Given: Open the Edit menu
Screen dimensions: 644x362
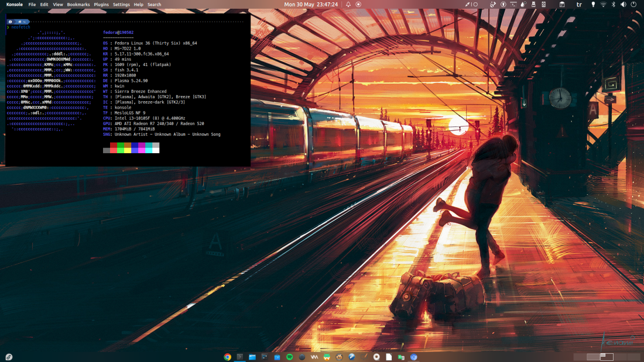Looking at the screenshot, I should tap(44, 5).
